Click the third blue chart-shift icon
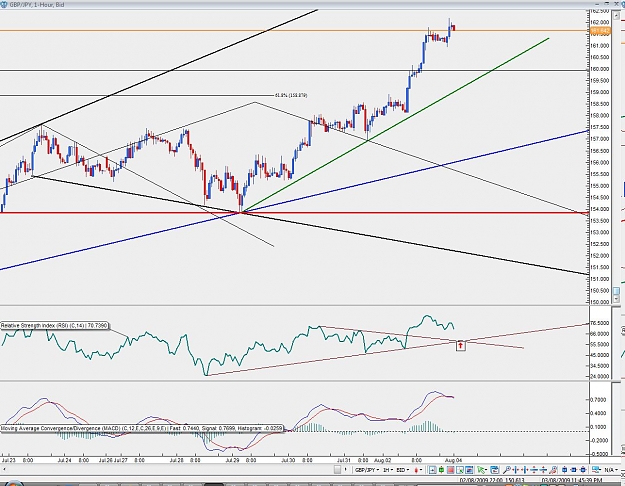This screenshot has width=625, height=486. 583,470
